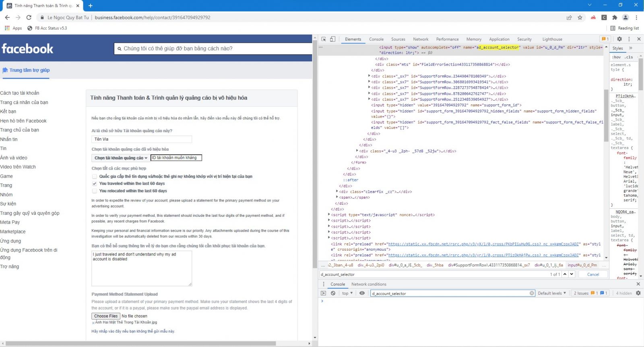Open DevTools settings gear
The width and height of the screenshot is (644, 347).
click(x=619, y=39)
